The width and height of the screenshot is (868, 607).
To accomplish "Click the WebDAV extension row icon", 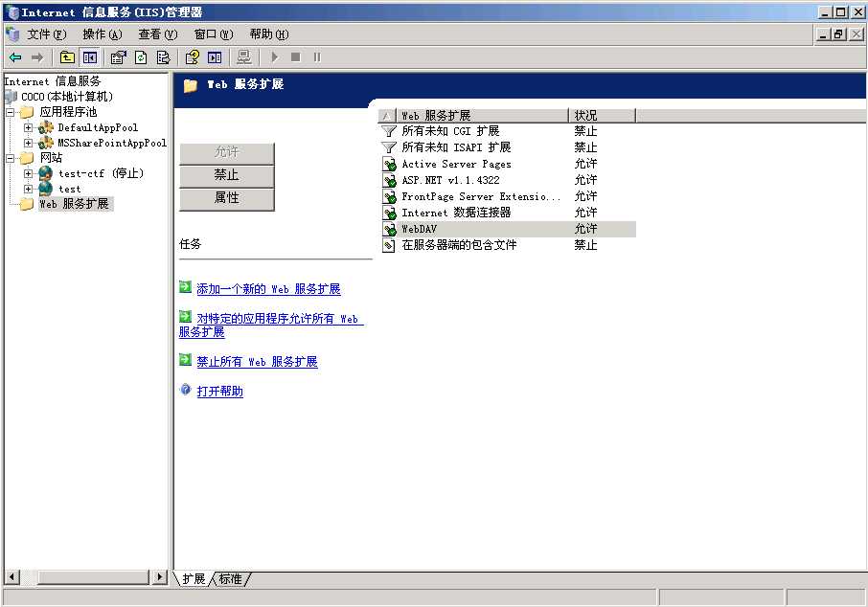I will (390, 229).
